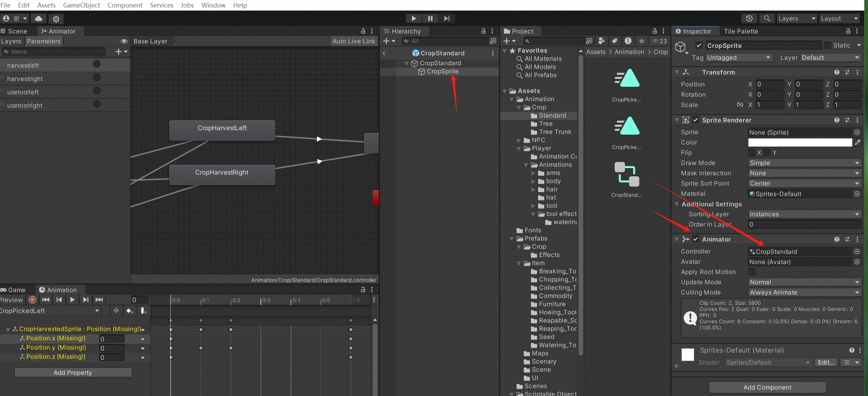868x396 pixels.
Task: Open the Culling Mode dropdown
Action: pyautogui.click(x=804, y=292)
